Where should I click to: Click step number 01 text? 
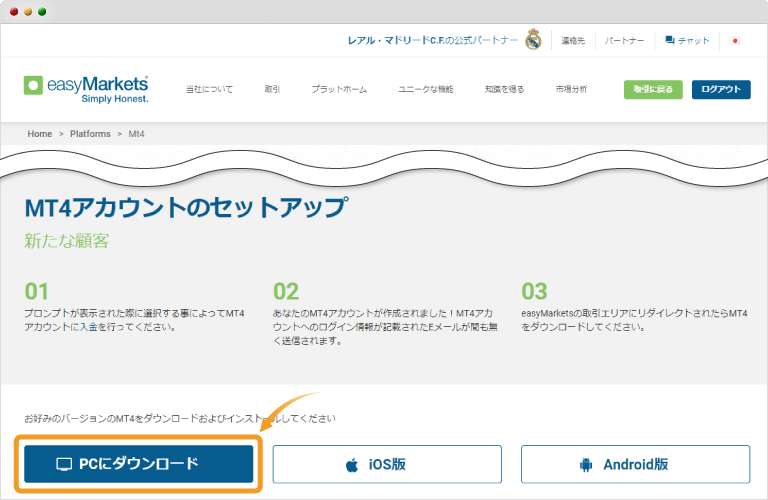pos(37,291)
